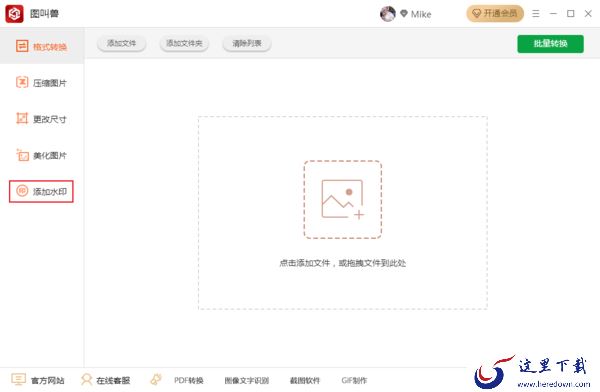This screenshot has width=600, height=392.
Task: Click the add-image placeholder icon
Action: [x=343, y=199]
